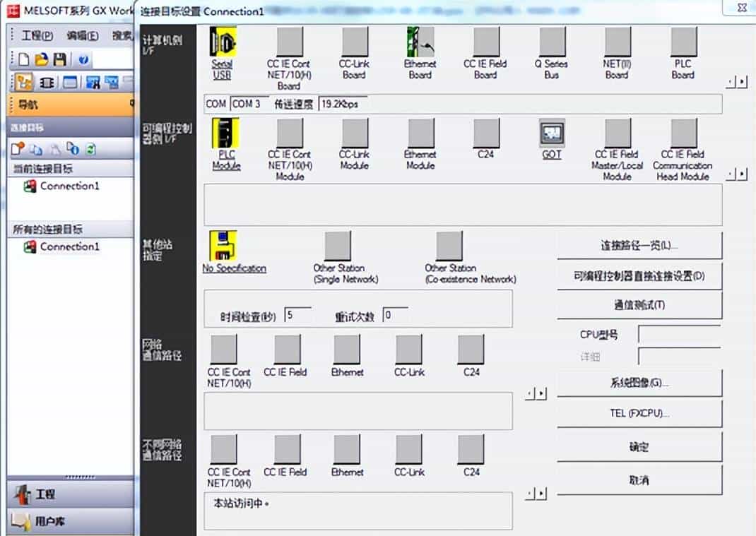The width and height of the screenshot is (756, 536).
Task: Click the 时间检查(秒) input field
Action: point(302,315)
